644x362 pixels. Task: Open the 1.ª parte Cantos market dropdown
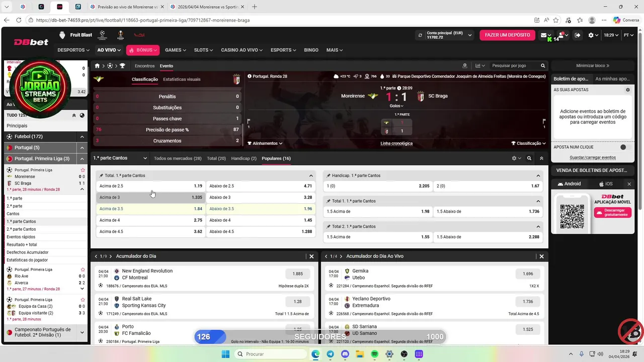point(120,158)
